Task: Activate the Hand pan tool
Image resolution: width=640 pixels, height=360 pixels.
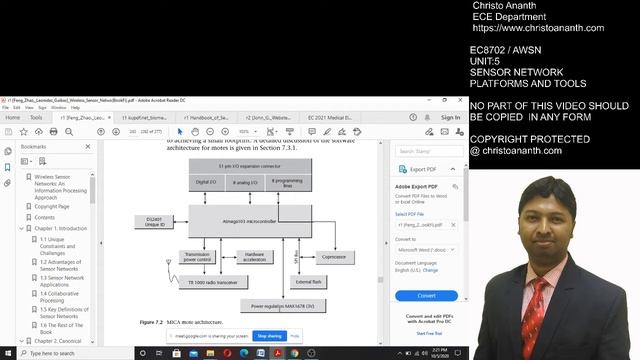Action: click(195, 131)
